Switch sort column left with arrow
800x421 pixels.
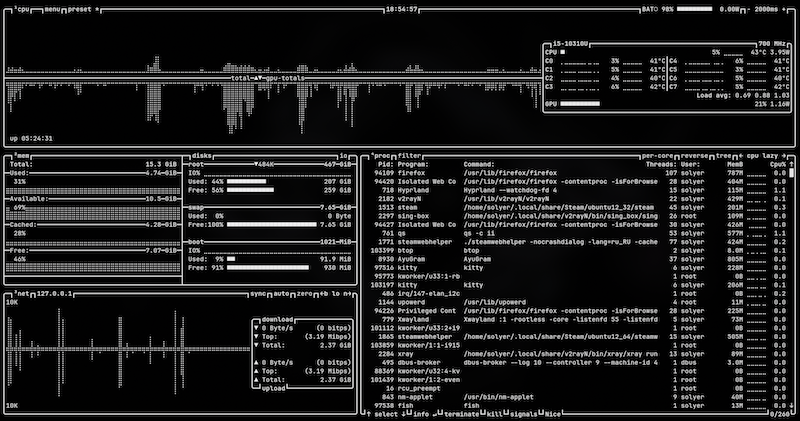click(x=739, y=156)
